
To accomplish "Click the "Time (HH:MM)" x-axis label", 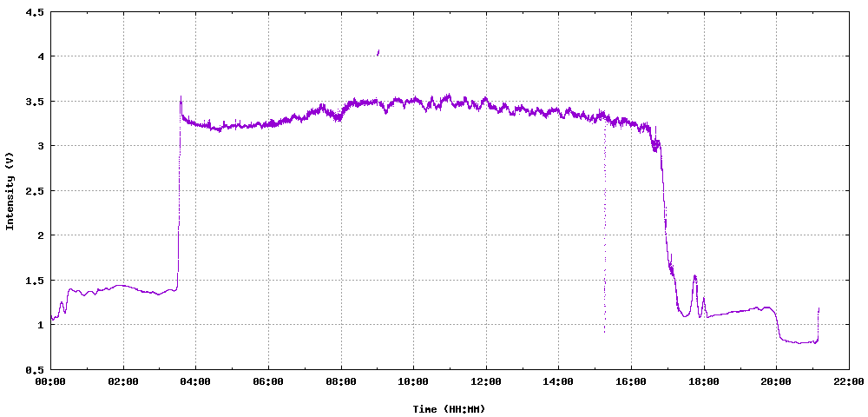I will [x=449, y=408].
